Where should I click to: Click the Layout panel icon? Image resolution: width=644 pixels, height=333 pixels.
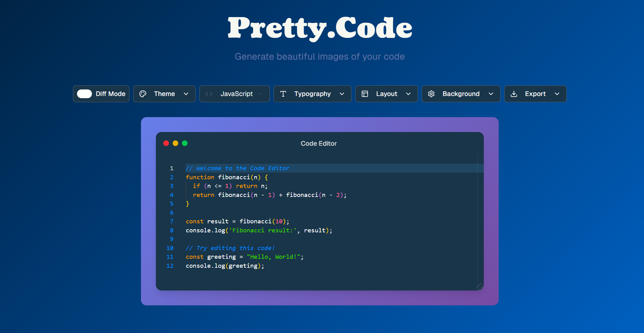[x=365, y=94]
